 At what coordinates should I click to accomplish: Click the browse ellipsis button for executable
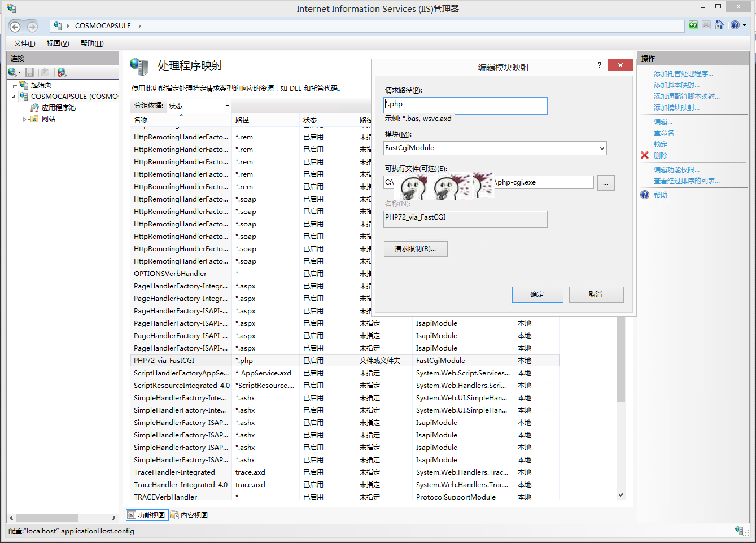pos(606,183)
